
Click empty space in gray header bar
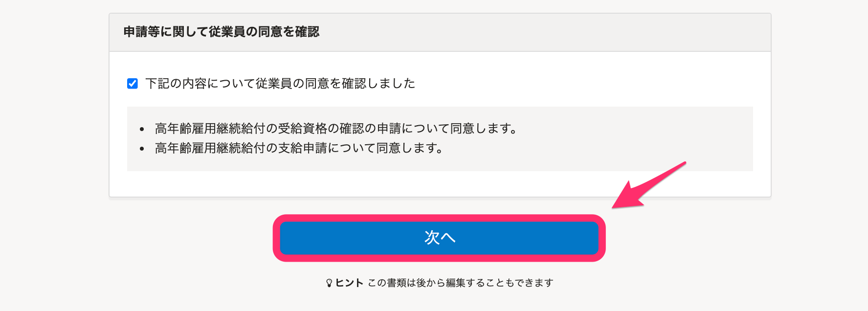pos(538,32)
